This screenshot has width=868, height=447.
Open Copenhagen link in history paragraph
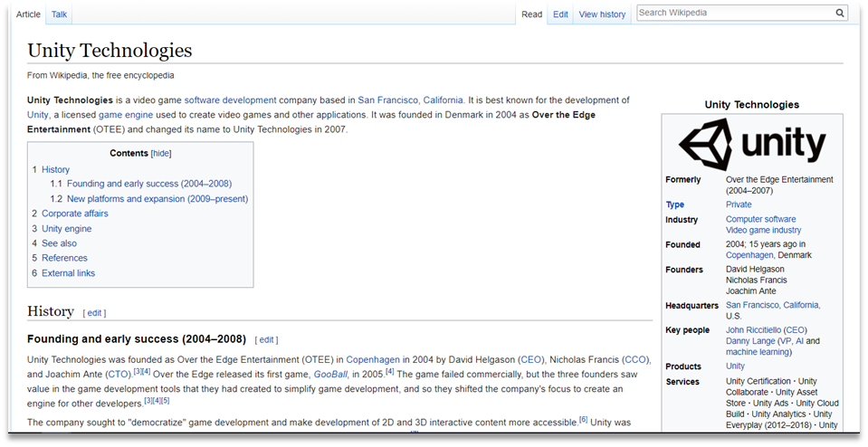tap(373, 359)
